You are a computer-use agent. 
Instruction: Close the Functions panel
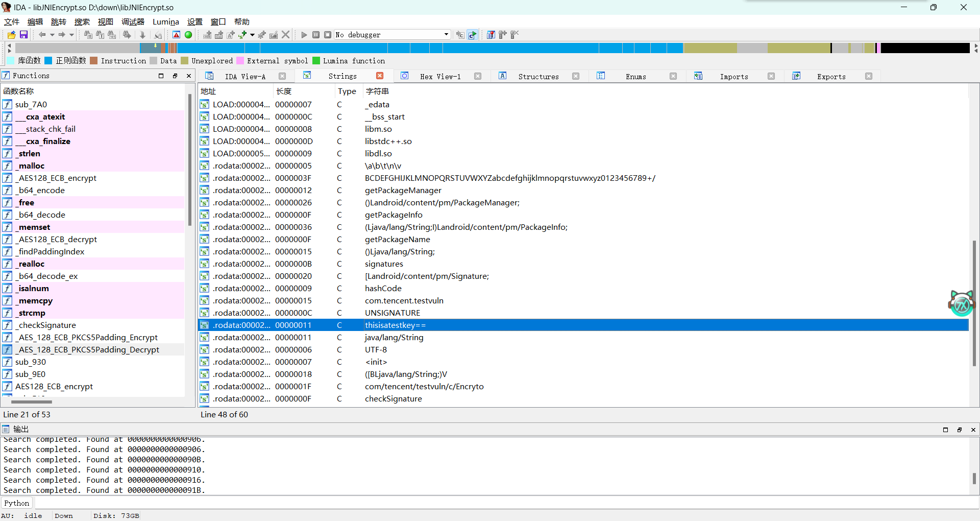[189, 76]
